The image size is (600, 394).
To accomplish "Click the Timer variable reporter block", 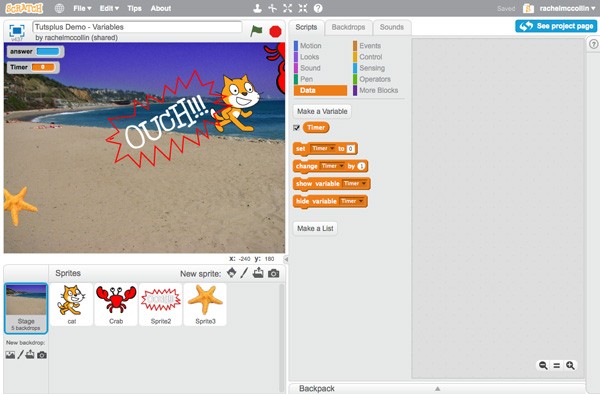I will tap(316, 128).
